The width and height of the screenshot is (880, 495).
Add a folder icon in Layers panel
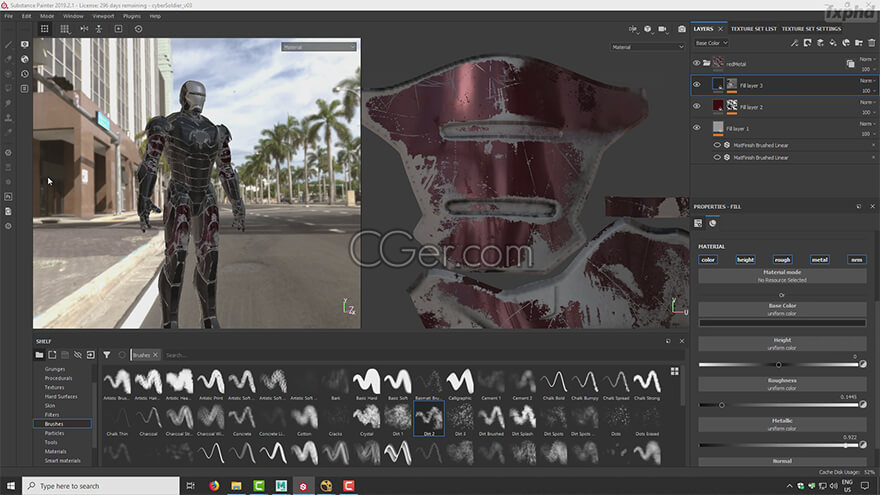859,43
